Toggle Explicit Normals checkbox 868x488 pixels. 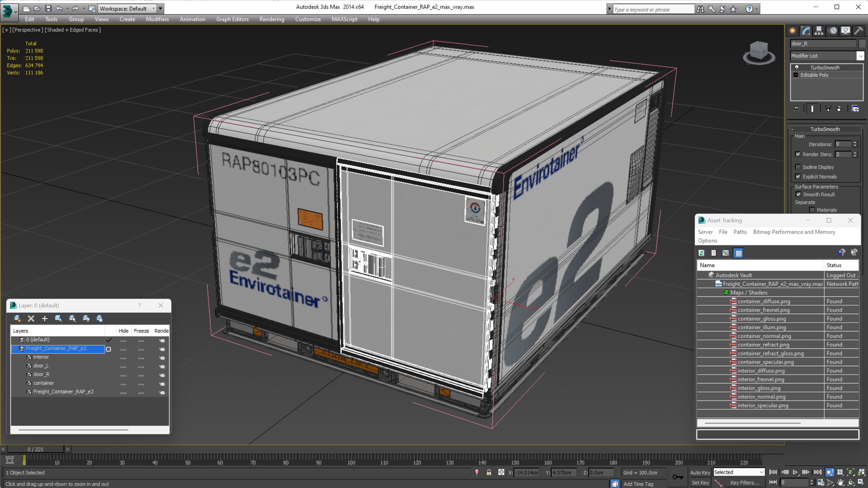(798, 176)
